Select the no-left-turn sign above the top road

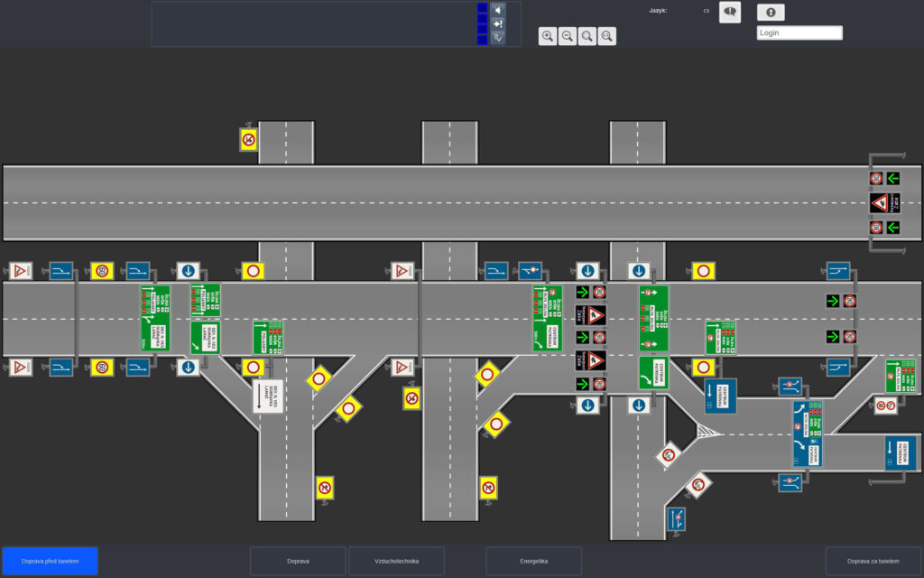(x=249, y=139)
